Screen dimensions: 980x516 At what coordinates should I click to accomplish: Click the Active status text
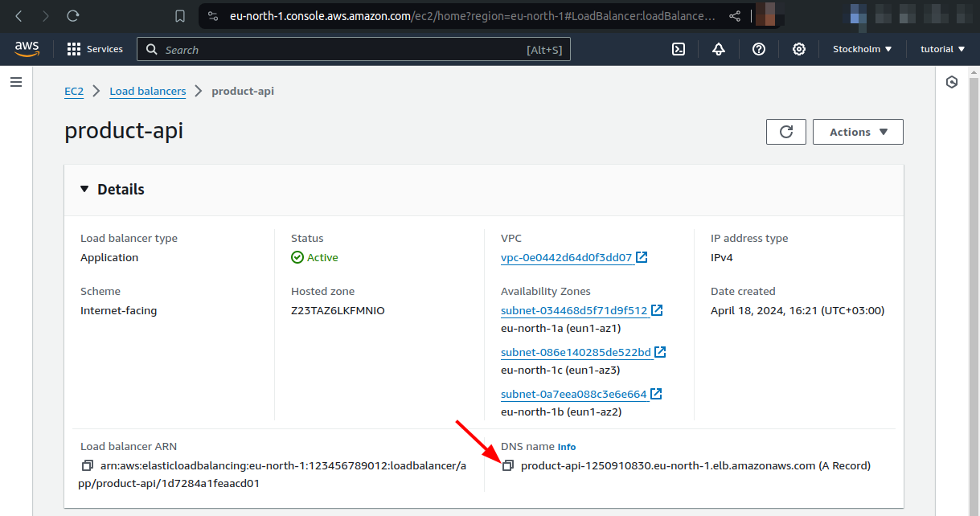322,258
